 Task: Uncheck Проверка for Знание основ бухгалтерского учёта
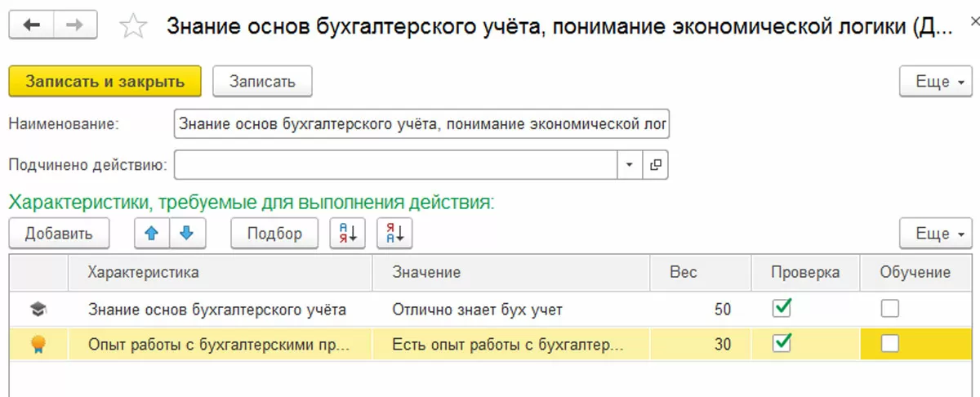coord(782,308)
